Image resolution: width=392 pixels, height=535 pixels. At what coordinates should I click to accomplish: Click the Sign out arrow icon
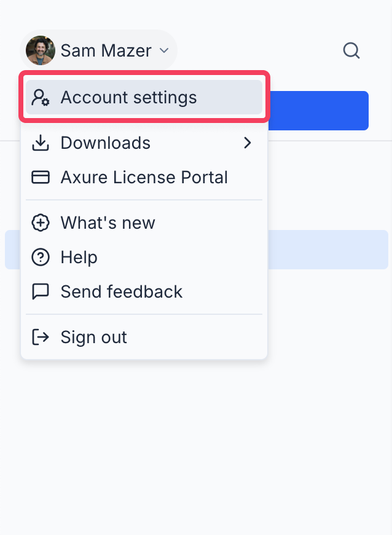[41, 337]
